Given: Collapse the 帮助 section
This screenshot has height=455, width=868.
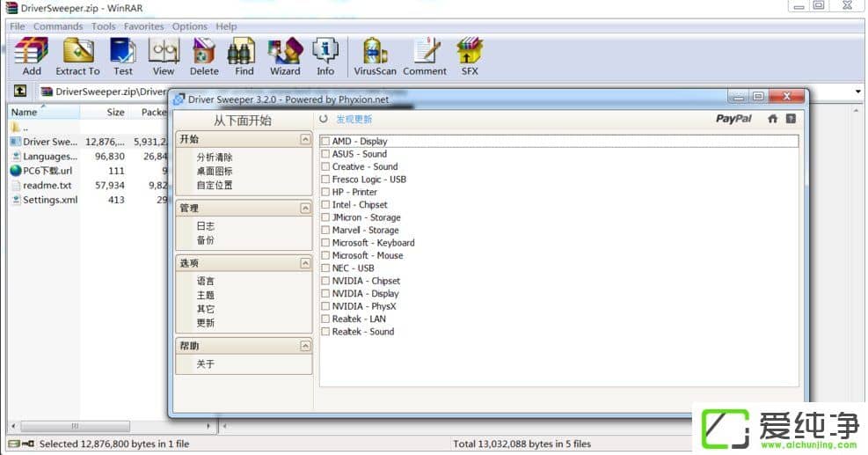Looking at the screenshot, I should coord(305,346).
